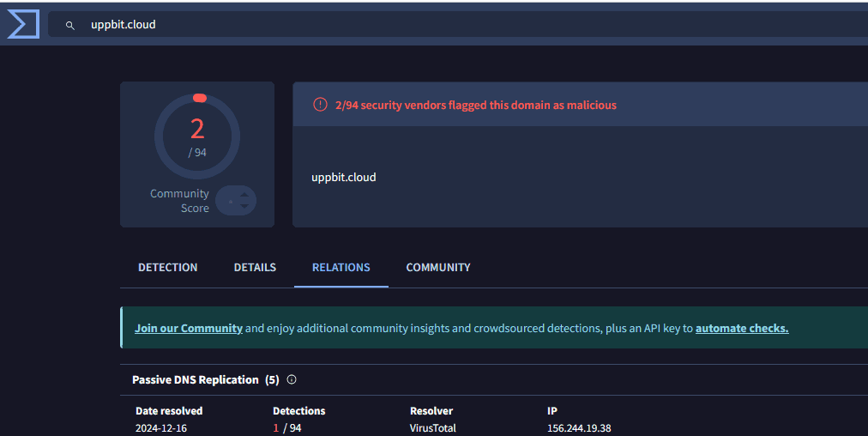This screenshot has width=868, height=436.
Task: Click the Community Score downvote arrow
Action: tap(244, 206)
